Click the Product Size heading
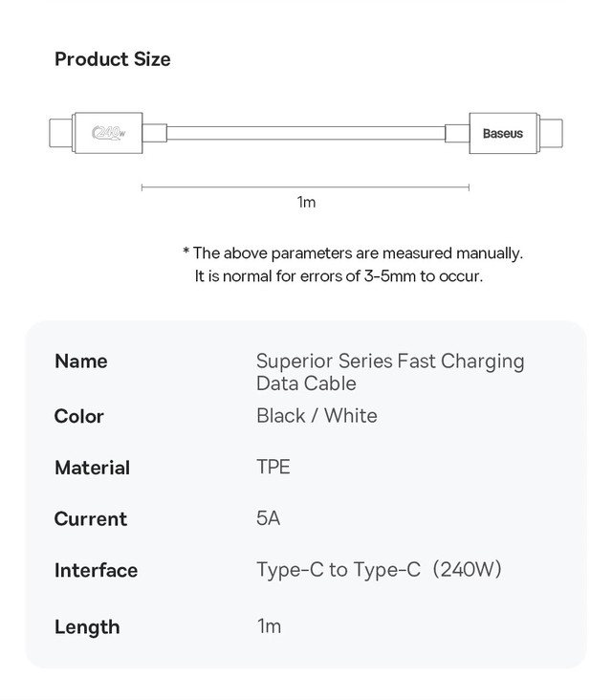 113,59
